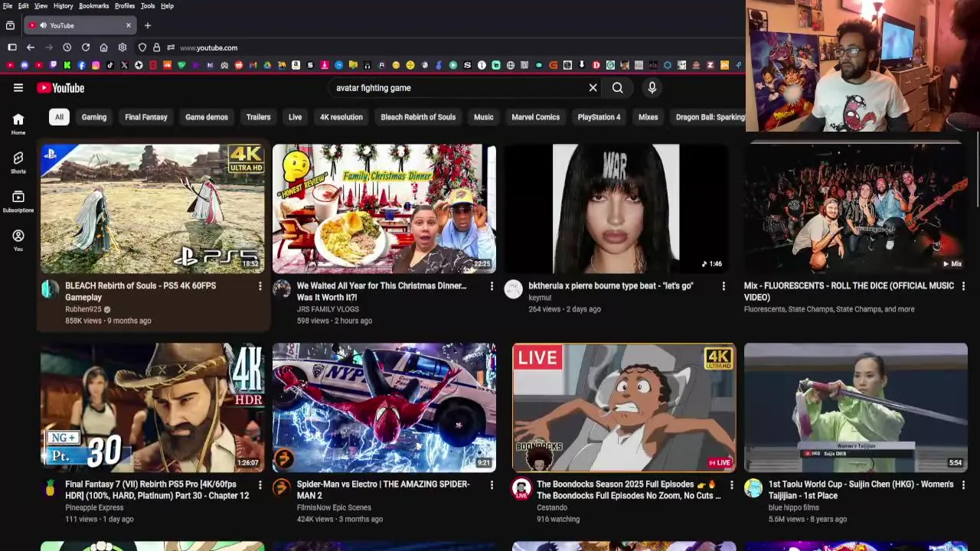980x551 pixels.
Task: Open browser settings gear in toolbar
Action: (122, 47)
